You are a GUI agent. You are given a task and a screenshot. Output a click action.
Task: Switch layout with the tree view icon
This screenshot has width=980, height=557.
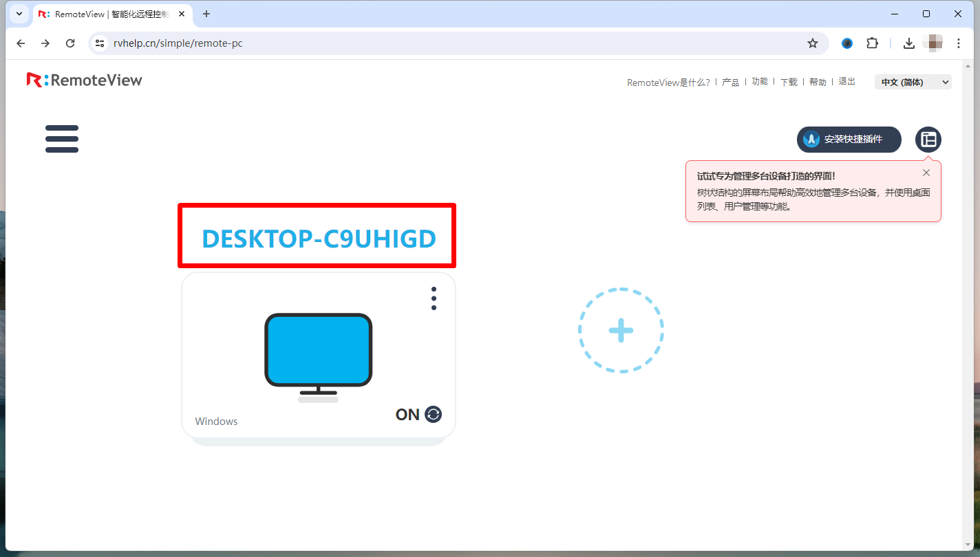click(928, 140)
